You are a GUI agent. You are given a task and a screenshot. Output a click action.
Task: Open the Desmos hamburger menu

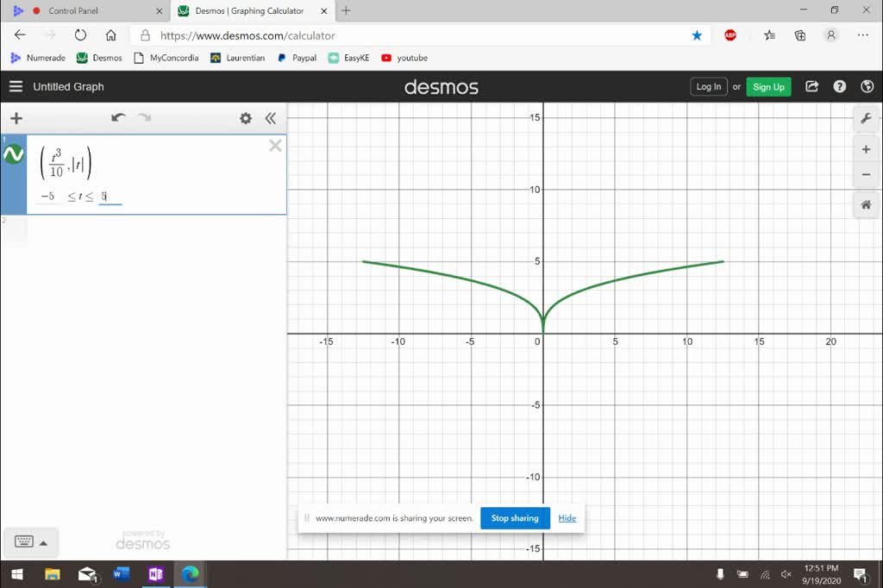tap(16, 86)
